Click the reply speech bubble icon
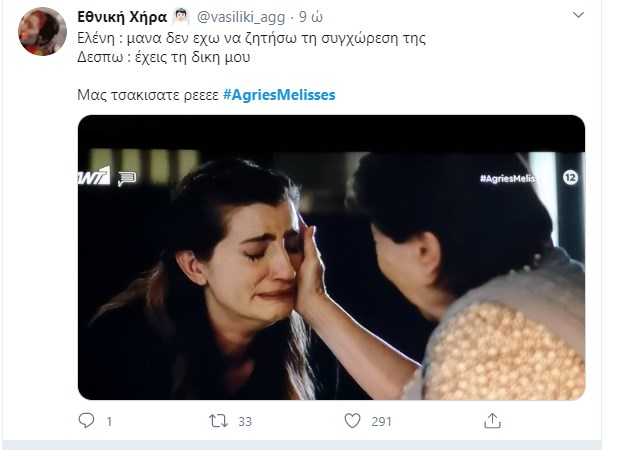The width and height of the screenshot is (626, 450). pyautogui.click(x=86, y=421)
